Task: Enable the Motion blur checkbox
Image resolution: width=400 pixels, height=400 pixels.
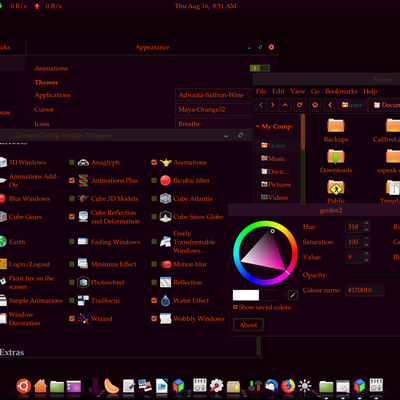Action: point(154,264)
